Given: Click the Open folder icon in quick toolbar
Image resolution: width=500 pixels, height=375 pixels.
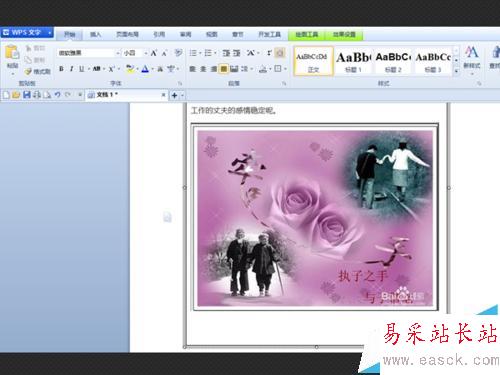Looking at the screenshot, I should pyautogui.click(x=16, y=95).
